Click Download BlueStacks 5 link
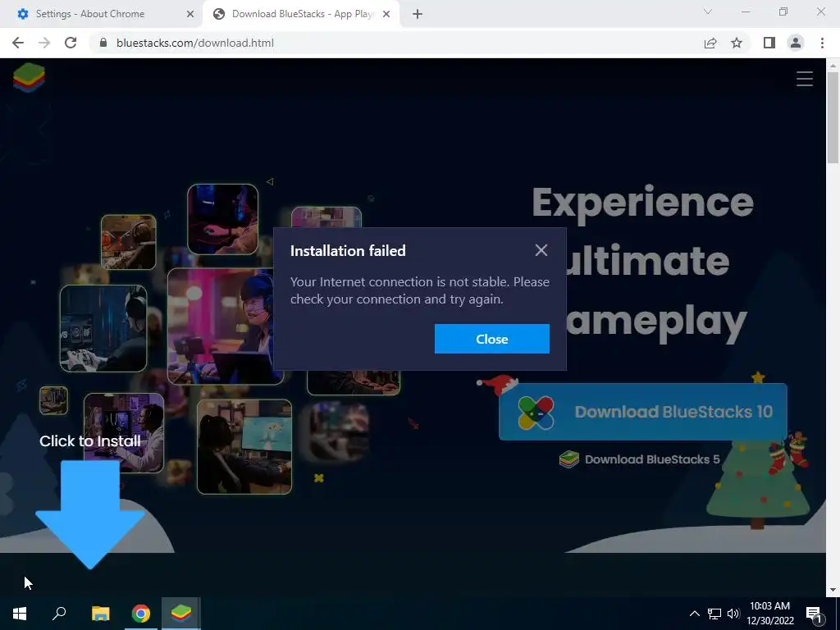The height and width of the screenshot is (630, 840). pos(640,459)
